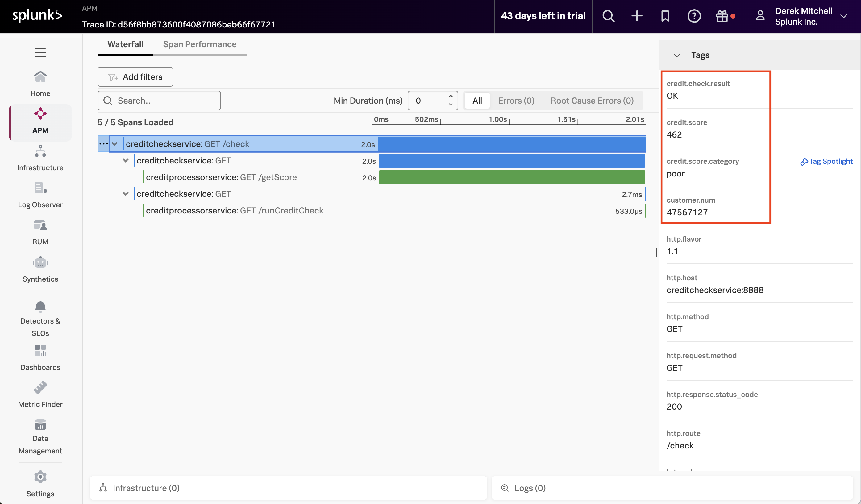Switch to the Span Performance tab

[200, 44]
